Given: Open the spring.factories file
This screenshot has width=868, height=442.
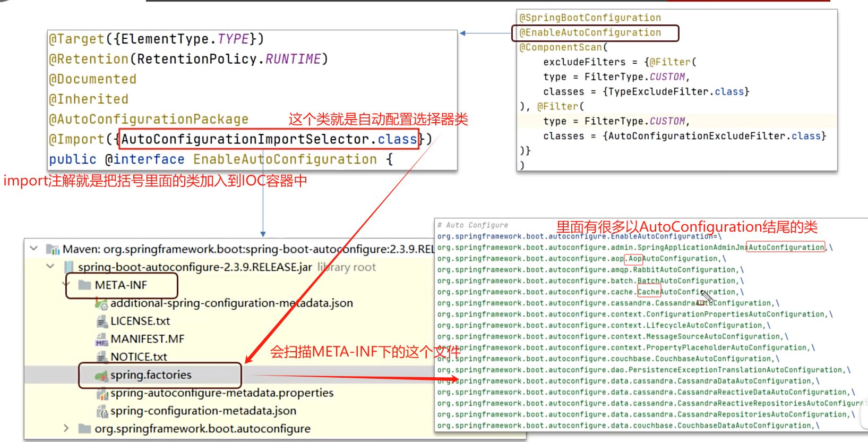Looking at the screenshot, I should tap(151, 375).
